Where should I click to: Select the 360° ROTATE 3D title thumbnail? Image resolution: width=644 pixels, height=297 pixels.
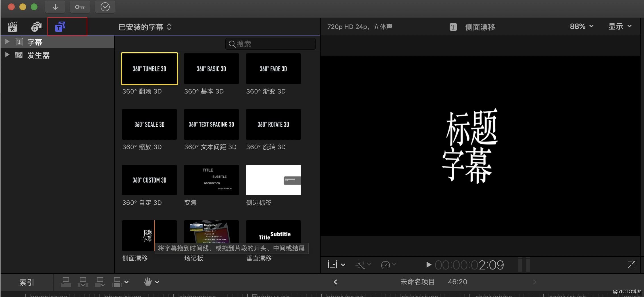[273, 124]
